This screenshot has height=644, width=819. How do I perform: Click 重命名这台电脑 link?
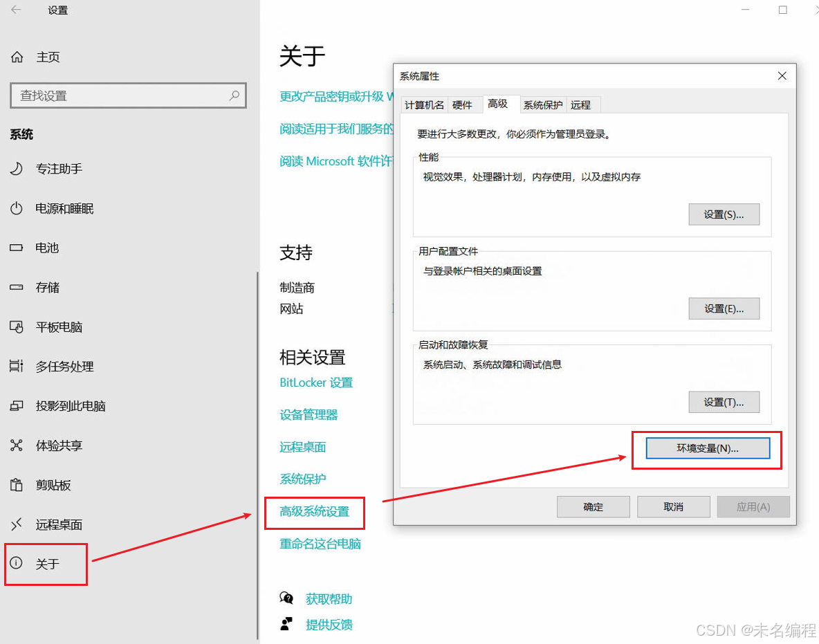click(x=320, y=544)
